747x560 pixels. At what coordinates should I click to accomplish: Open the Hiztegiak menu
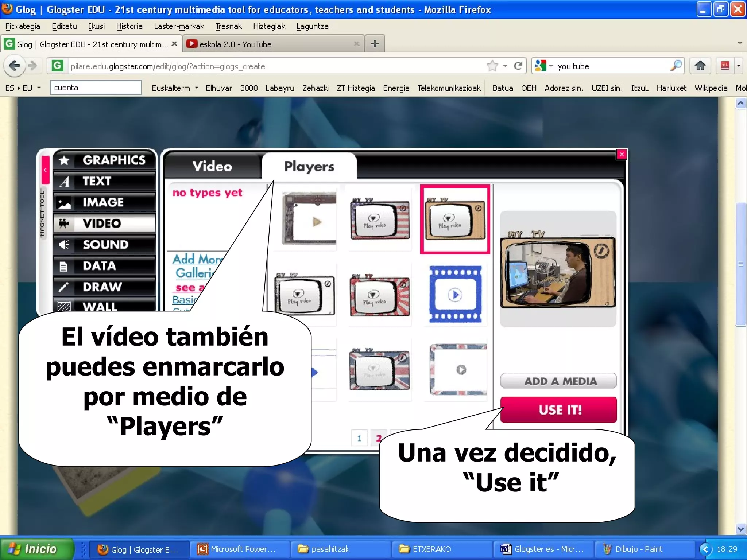click(x=269, y=26)
